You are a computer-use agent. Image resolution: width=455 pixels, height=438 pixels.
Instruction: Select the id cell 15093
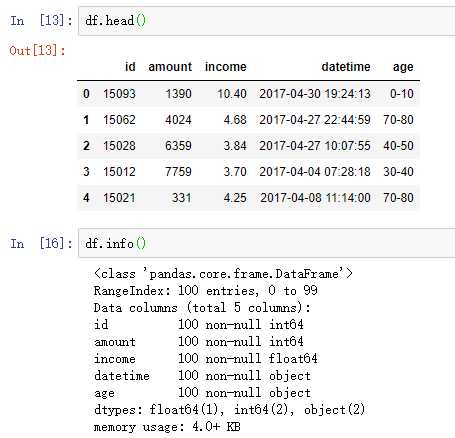[x=119, y=94]
